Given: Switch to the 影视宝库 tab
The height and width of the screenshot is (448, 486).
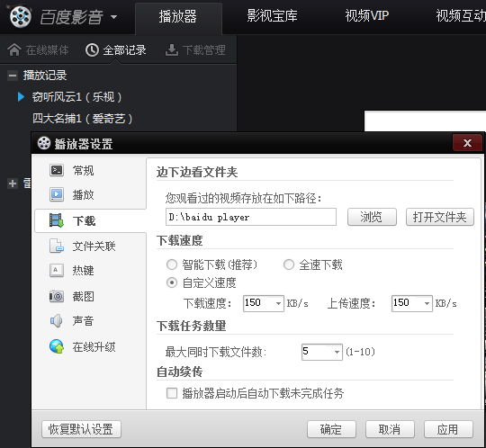Looking at the screenshot, I should pos(272,15).
